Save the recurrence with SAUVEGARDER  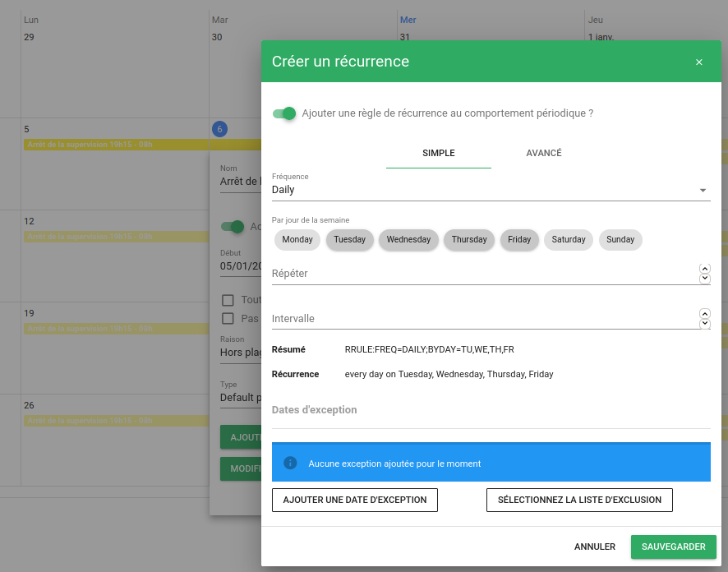pos(673,547)
